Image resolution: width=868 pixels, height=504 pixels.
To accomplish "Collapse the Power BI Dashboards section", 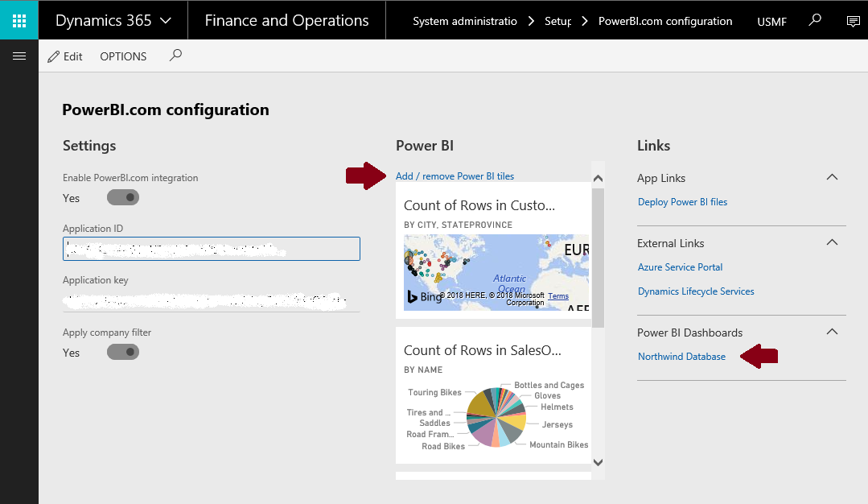I will [833, 331].
